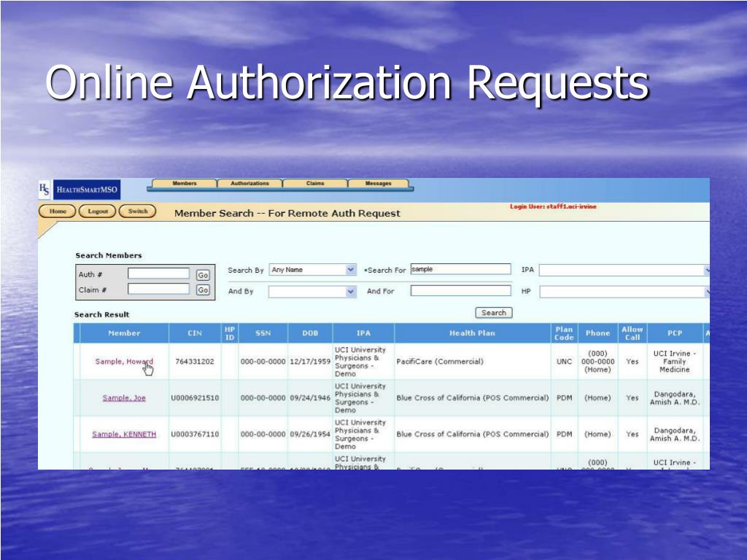Open the HP dropdown

[624, 292]
